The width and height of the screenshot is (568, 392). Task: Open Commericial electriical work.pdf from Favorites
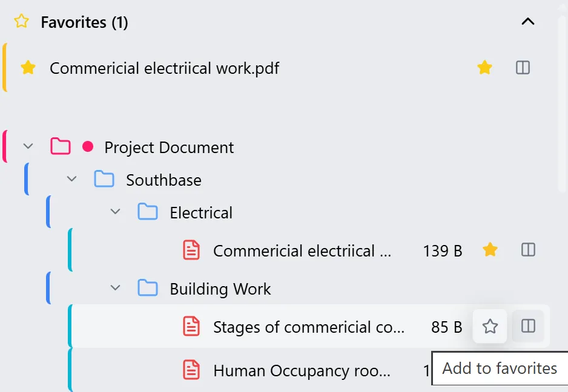(x=164, y=68)
